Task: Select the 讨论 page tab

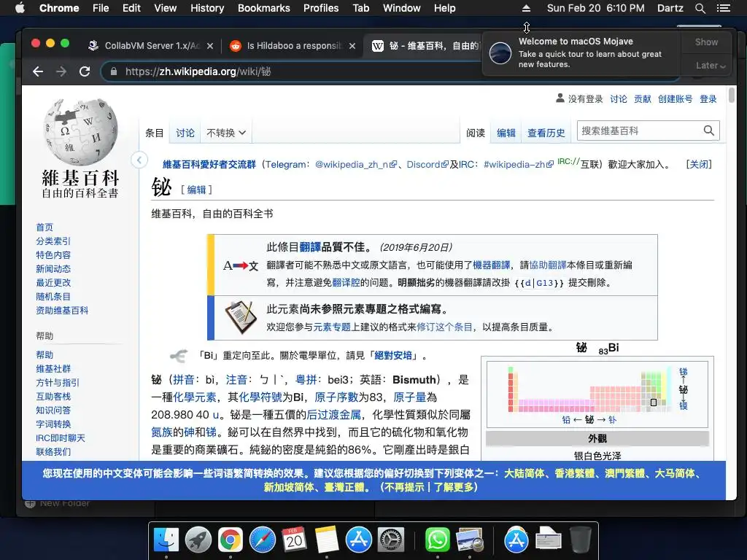Action: (185, 133)
